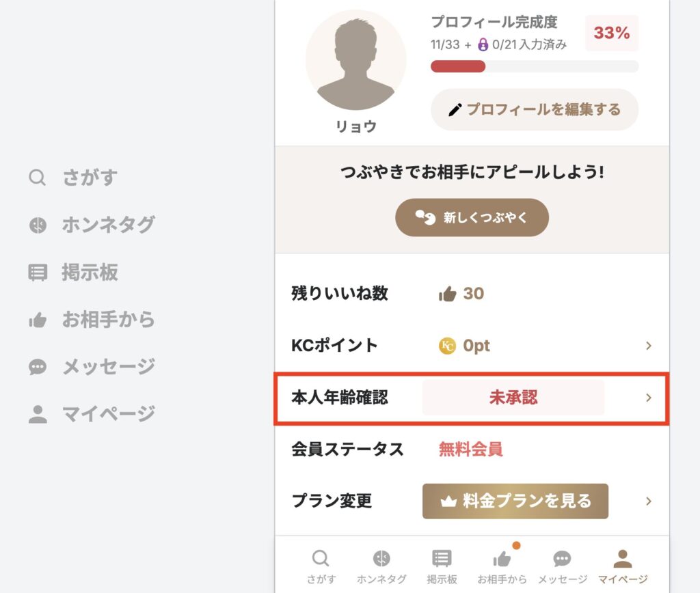The height and width of the screenshot is (593, 700).
Task: Select the さがす magnifier icon in bottom navigation
Action: (320, 557)
